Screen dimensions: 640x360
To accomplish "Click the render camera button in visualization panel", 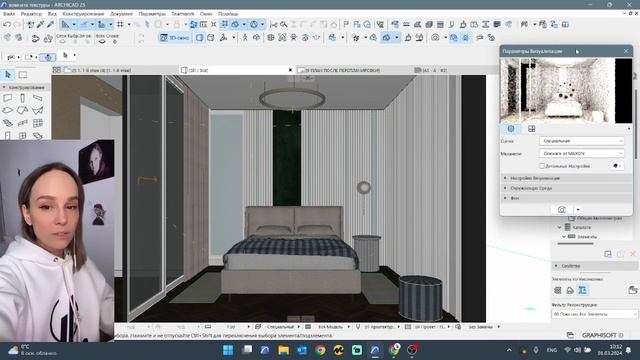I will coord(562,209).
